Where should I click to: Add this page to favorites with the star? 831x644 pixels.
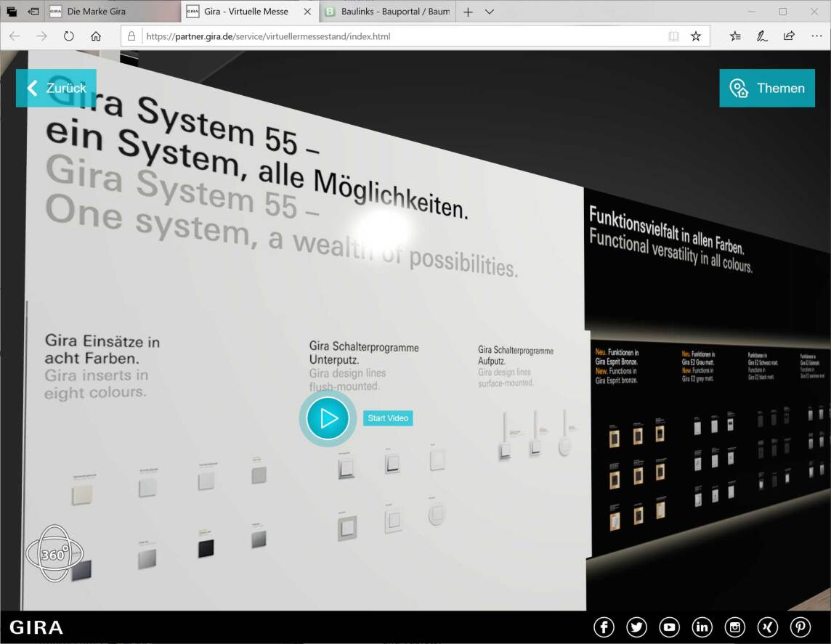point(696,36)
